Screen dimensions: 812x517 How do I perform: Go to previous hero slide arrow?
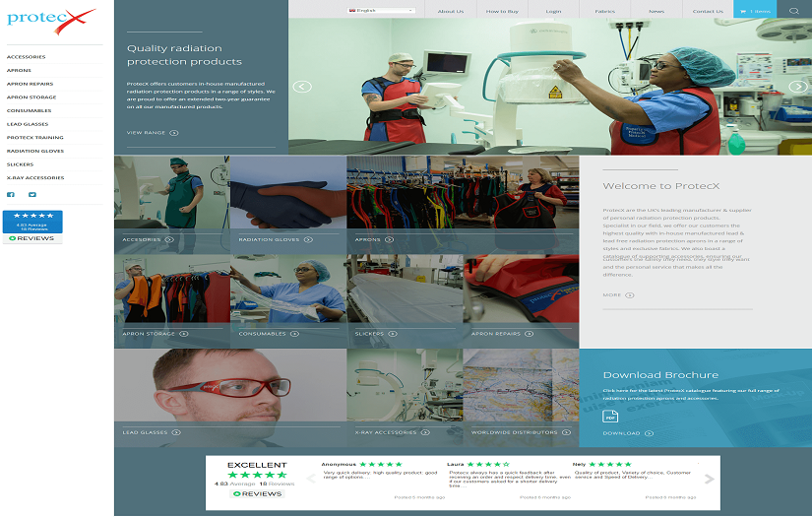pos(302,87)
